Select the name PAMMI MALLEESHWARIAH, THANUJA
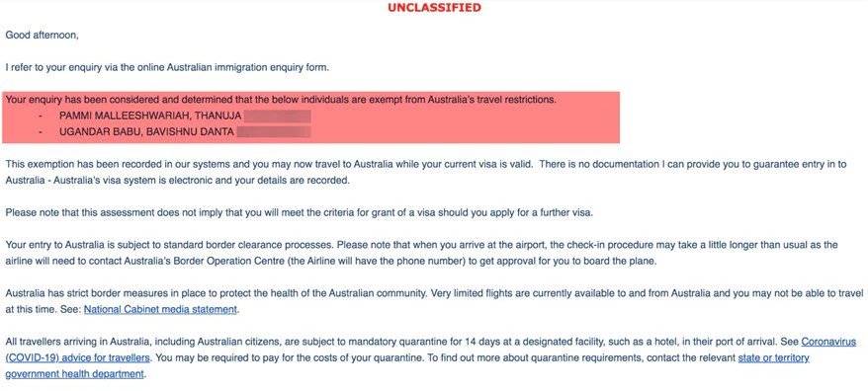Screen dimensions: 868x391 [x=149, y=117]
